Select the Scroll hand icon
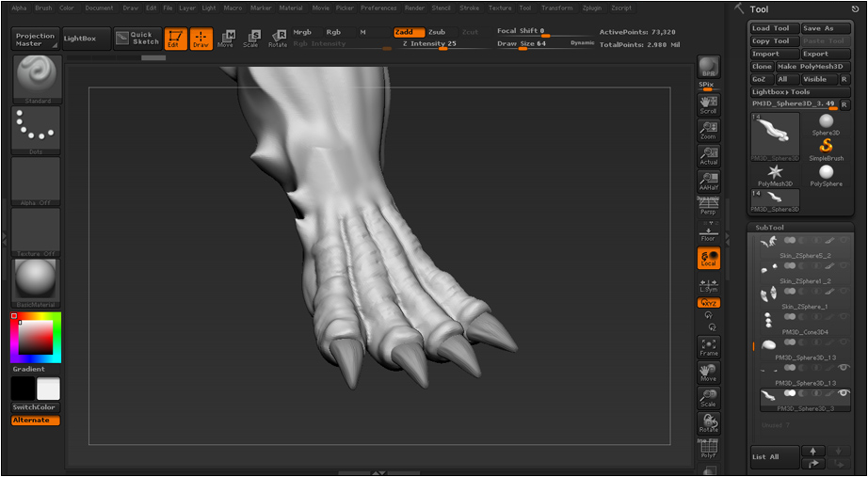Viewport: 868px width, 477px height. (x=708, y=104)
